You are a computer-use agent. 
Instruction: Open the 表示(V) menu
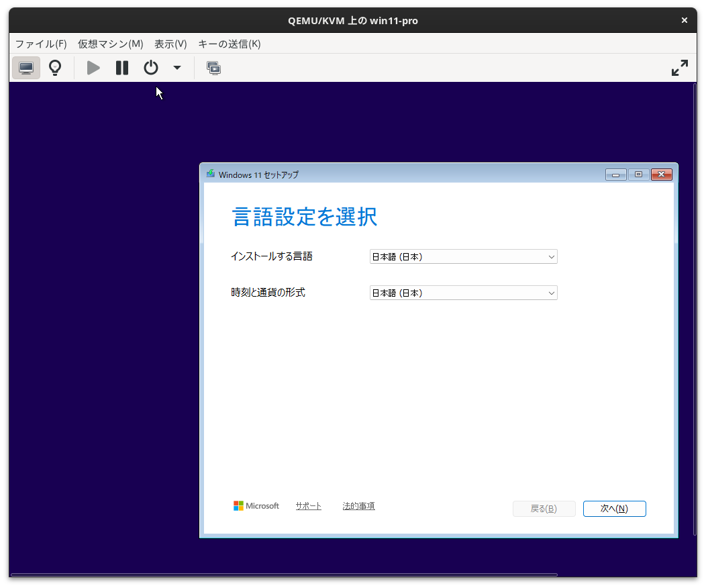[x=170, y=44]
